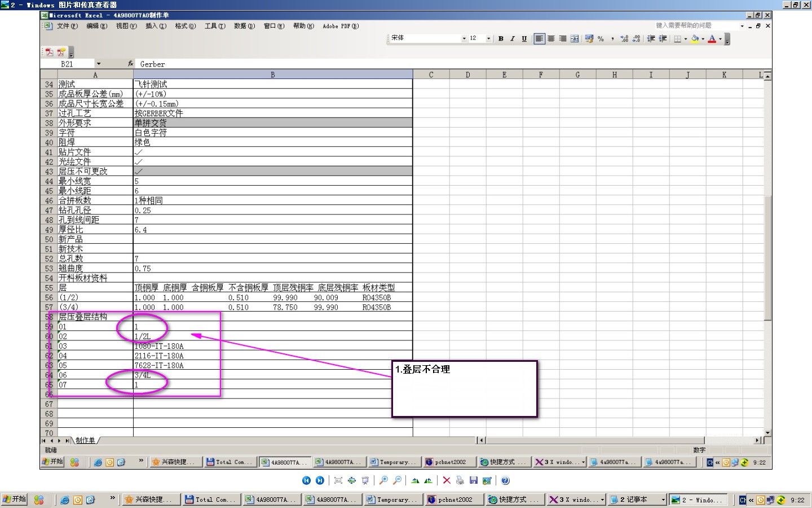Decrease decimal places icon

[636, 38]
